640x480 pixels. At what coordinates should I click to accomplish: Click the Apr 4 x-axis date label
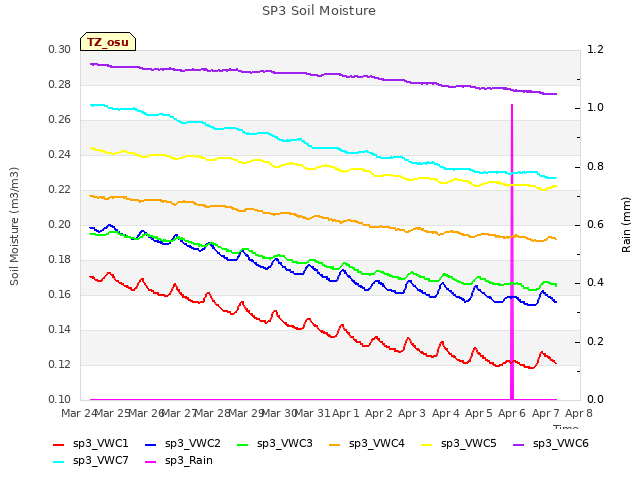pyautogui.click(x=445, y=413)
